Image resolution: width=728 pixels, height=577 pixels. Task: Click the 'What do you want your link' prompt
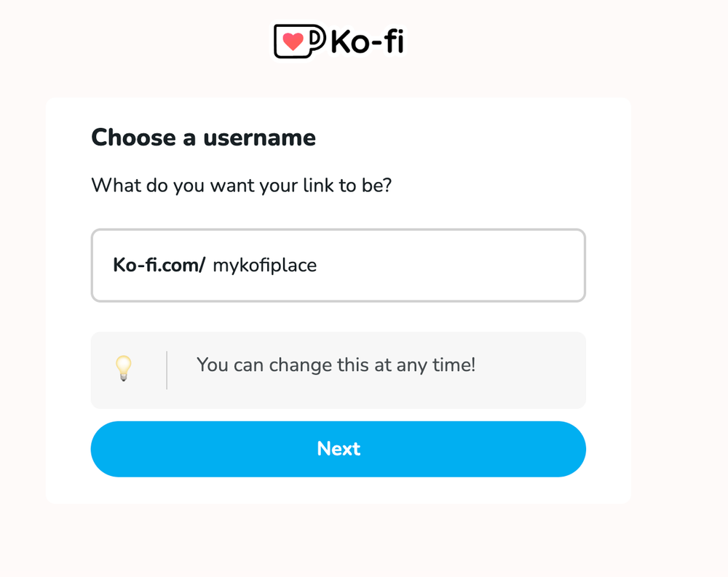tap(241, 186)
